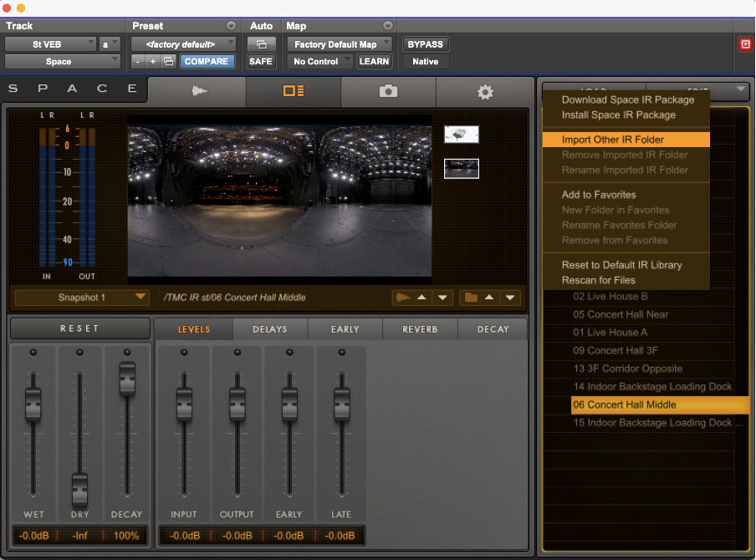The height and width of the screenshot is (560, 756).
Task: Click the preset minus button
Action: (138, 62)
